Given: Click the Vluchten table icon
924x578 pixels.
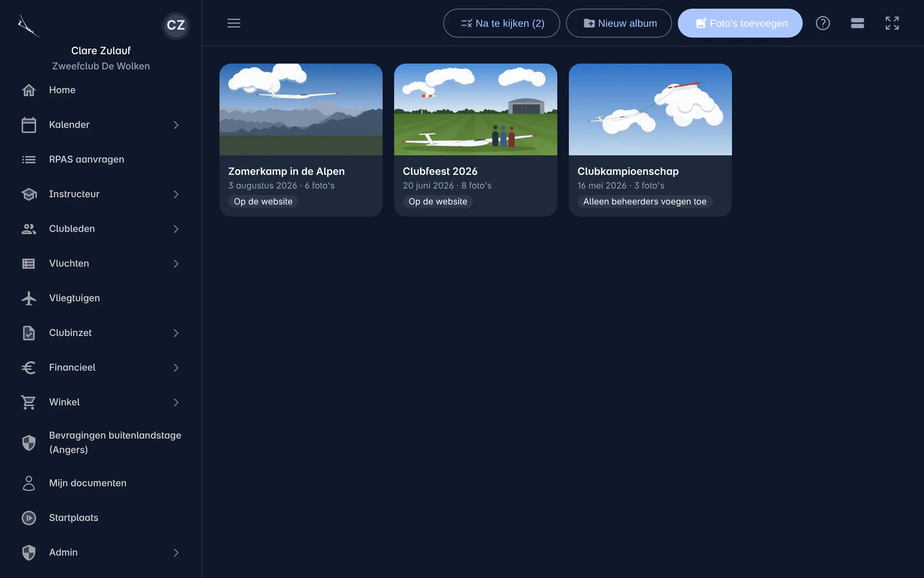Looking at the screenshot, I should 29,264.
